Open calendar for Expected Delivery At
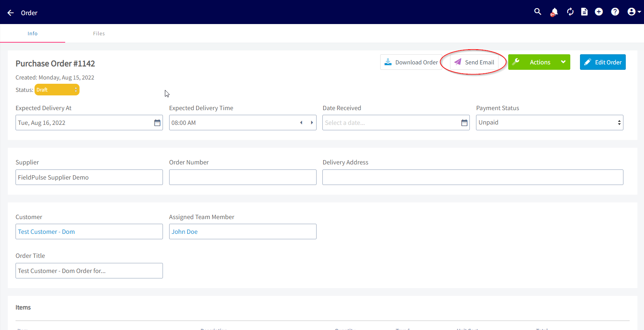This screenshot has height=330, width=644. tap(157, 123)
